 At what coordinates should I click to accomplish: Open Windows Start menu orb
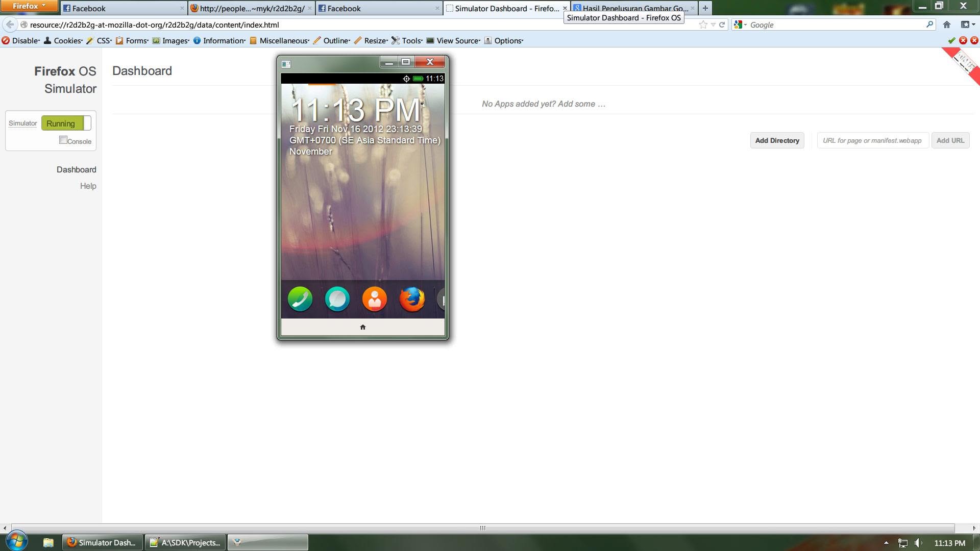pos(16,542)
